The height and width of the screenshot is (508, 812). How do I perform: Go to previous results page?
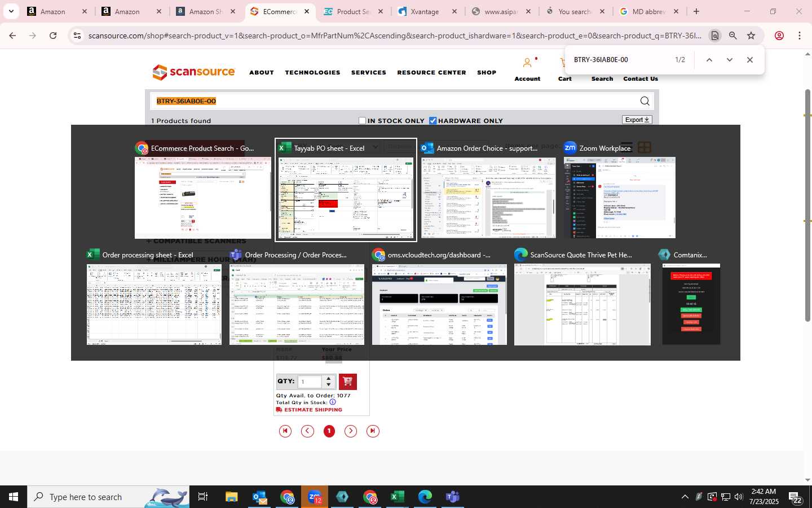point(307,431)
